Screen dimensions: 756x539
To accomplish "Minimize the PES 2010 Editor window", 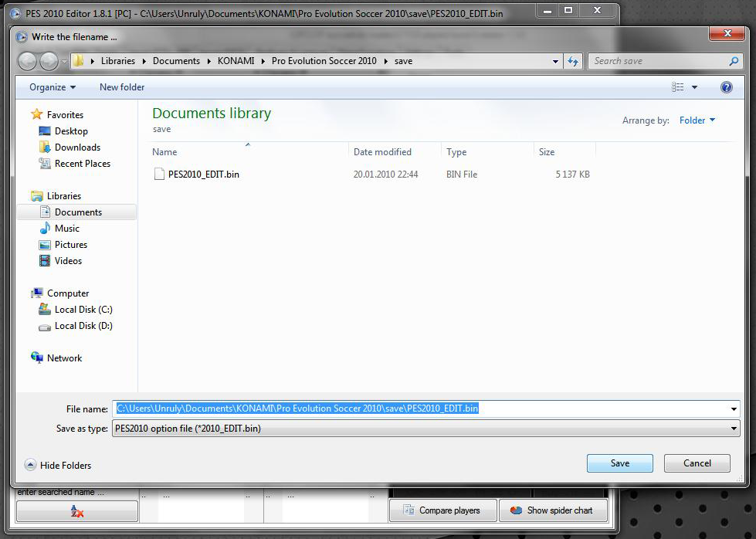I will (x=548, y=11).
